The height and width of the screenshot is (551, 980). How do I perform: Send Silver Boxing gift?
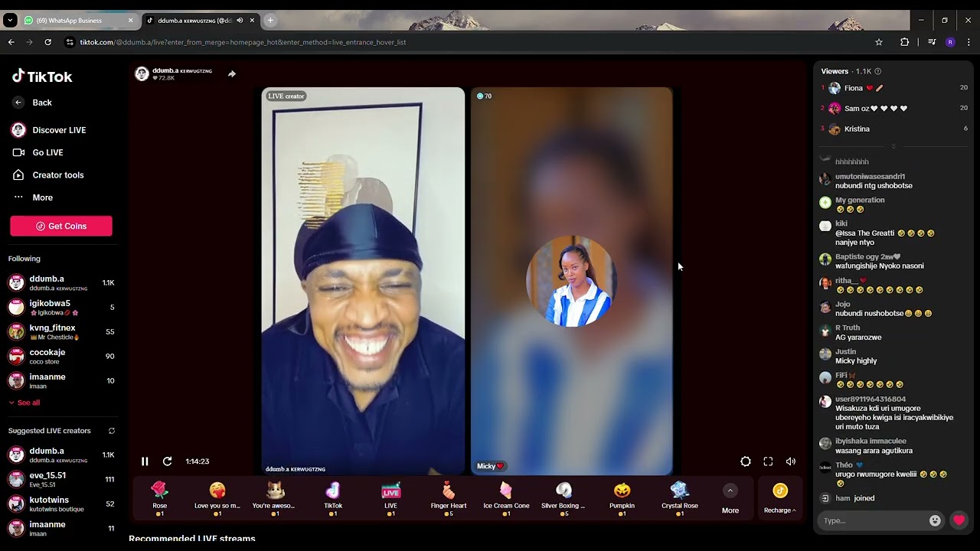coord(563,498)
